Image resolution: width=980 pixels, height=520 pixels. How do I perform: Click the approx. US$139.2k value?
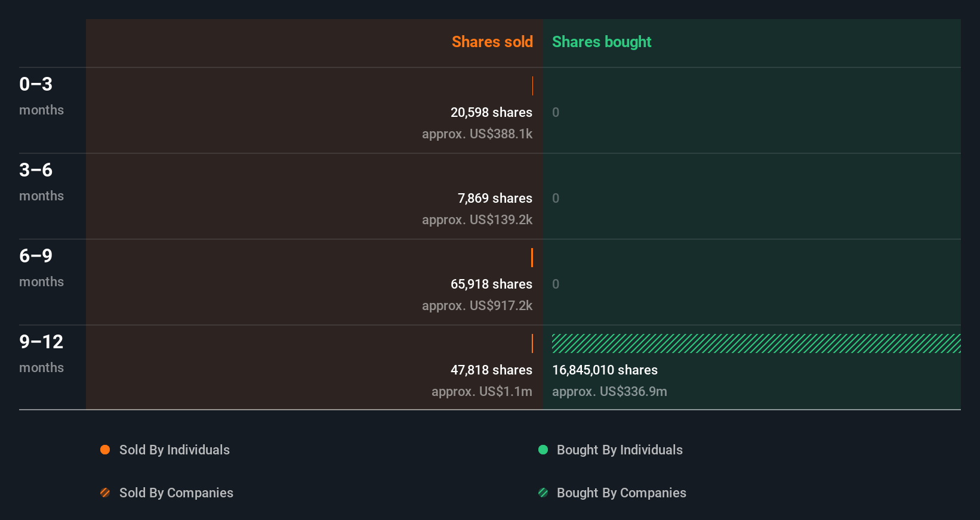pyautogui.click(x=477, y=219)
